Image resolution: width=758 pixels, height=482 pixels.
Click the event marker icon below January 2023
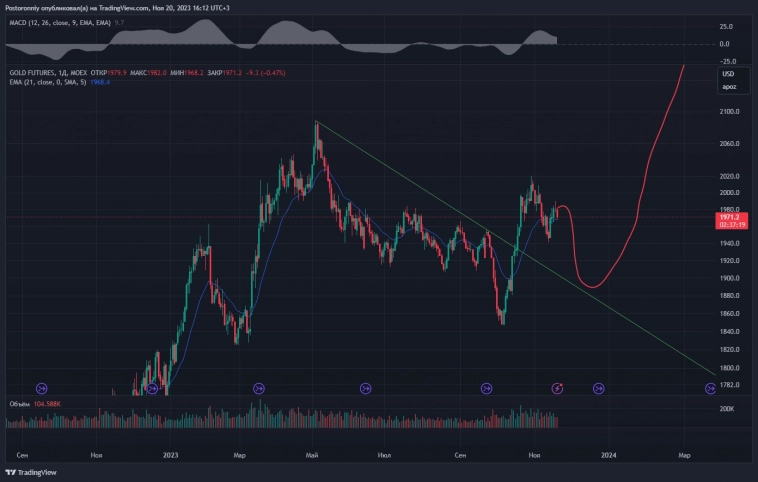pos(152,388)
